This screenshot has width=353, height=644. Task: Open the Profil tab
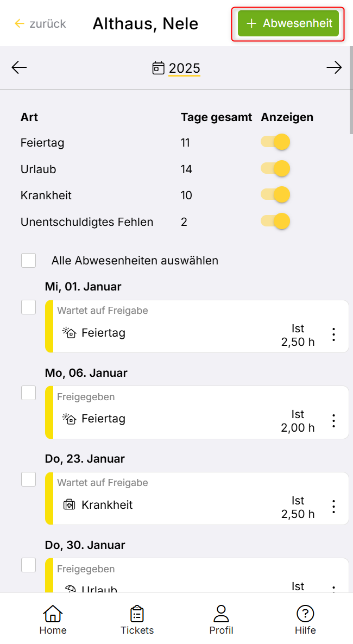[x=221, y=620]
